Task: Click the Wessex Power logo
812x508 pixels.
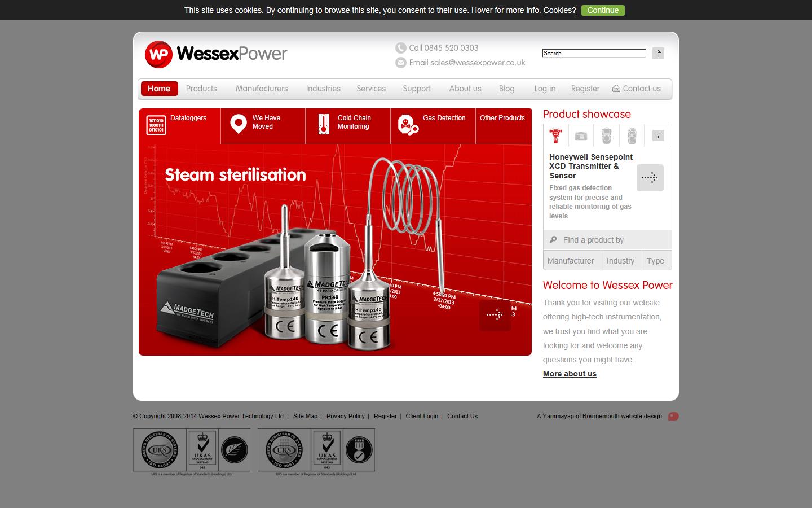Action: tap(216, 54)
